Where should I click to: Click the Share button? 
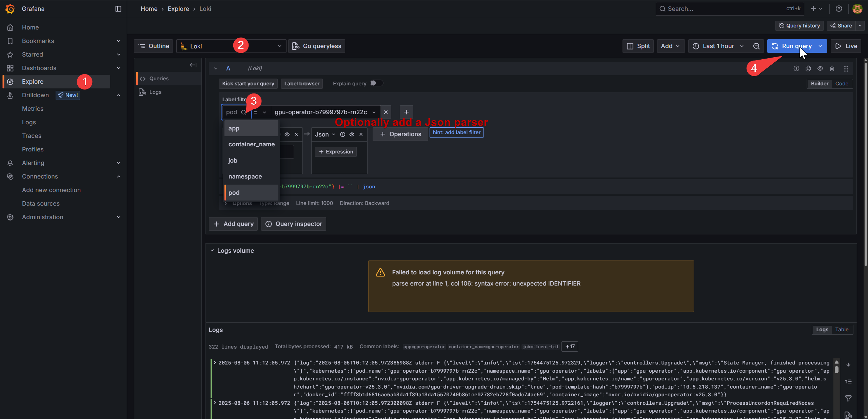[x=841, y=26]
